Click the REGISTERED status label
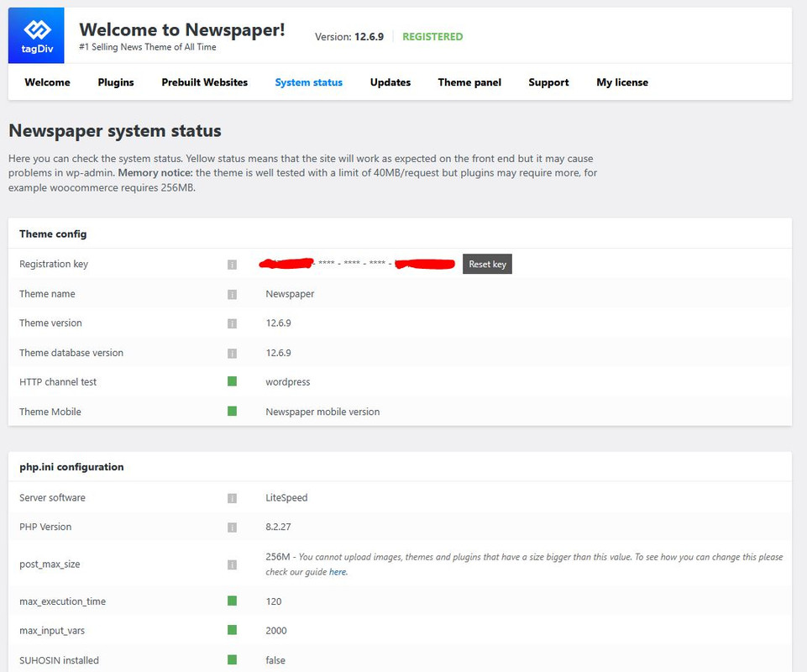 tap(432, 37)
